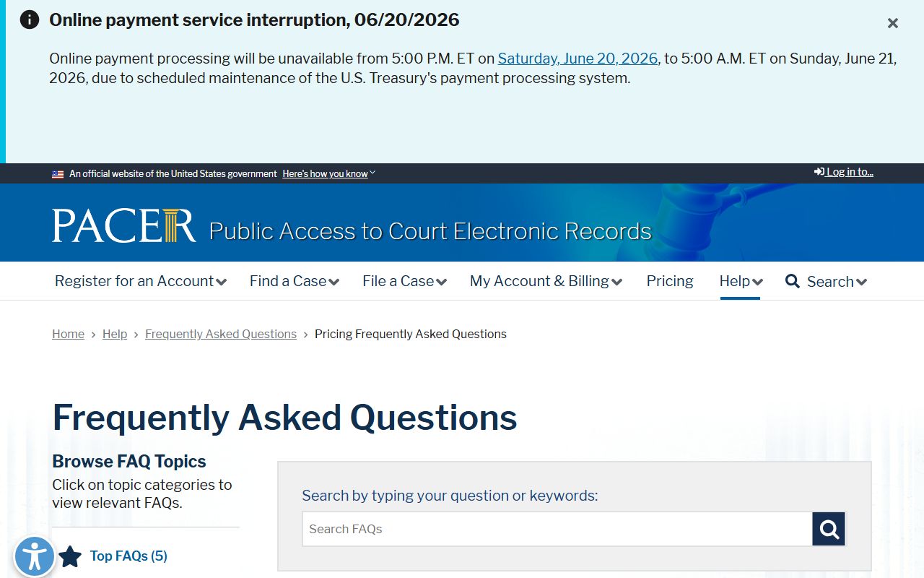
Task: Click the PACER logo
Action: click(123, 225)
